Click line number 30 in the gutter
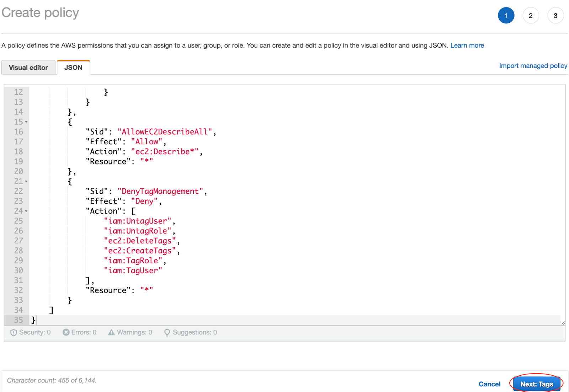This screenshot has height=392, width=569. coord(18,271)
